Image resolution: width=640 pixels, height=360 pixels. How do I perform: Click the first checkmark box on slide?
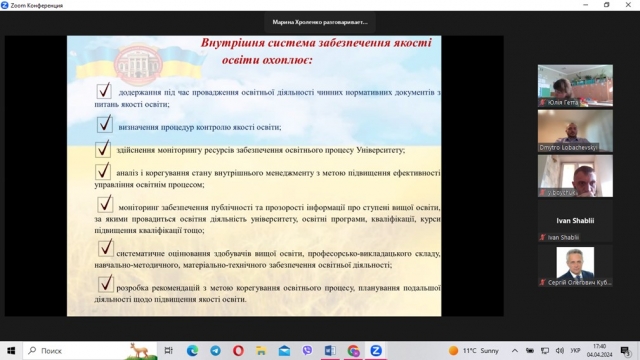(x=104, y=91)
